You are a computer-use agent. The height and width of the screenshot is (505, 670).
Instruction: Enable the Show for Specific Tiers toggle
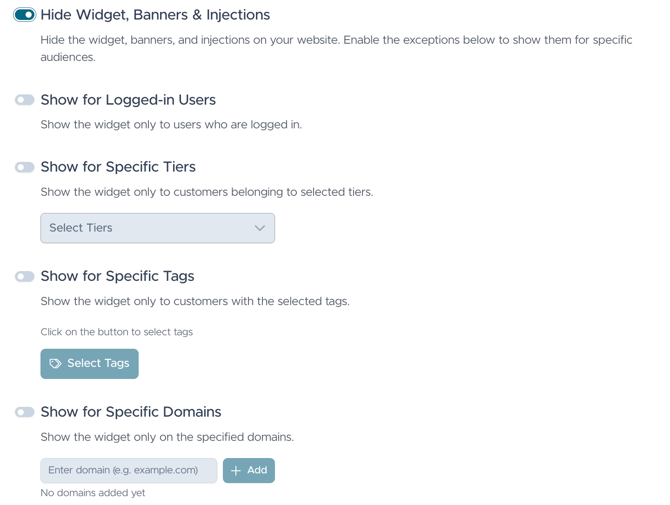tap(24, 167)
